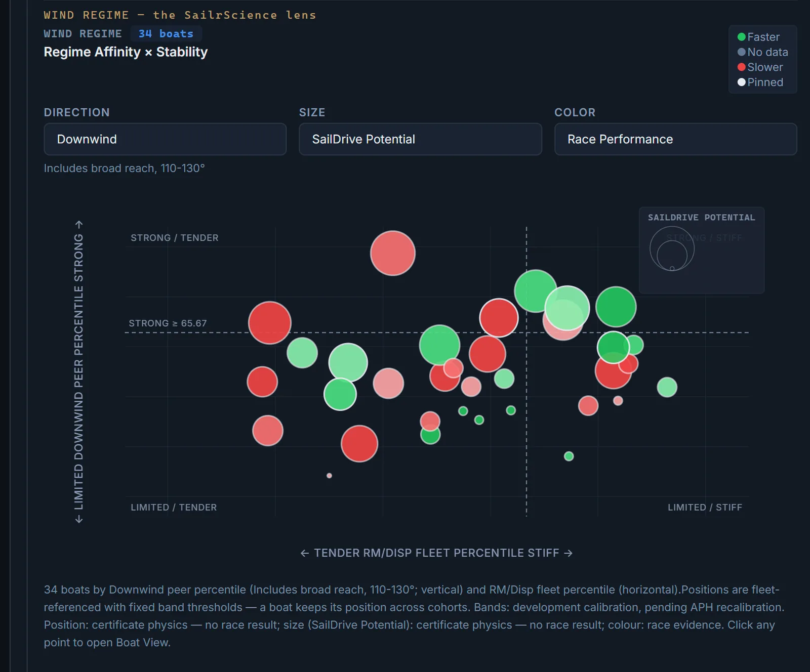The image size is (810, 672).
Task: Click the WIND REGIME SailrScience lens header
Action: [x=180, y=15]
